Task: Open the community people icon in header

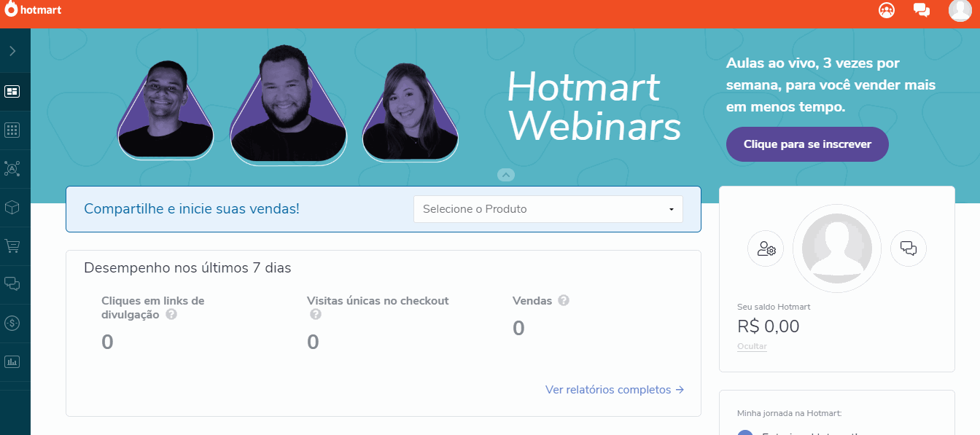Action: [887, 10]
